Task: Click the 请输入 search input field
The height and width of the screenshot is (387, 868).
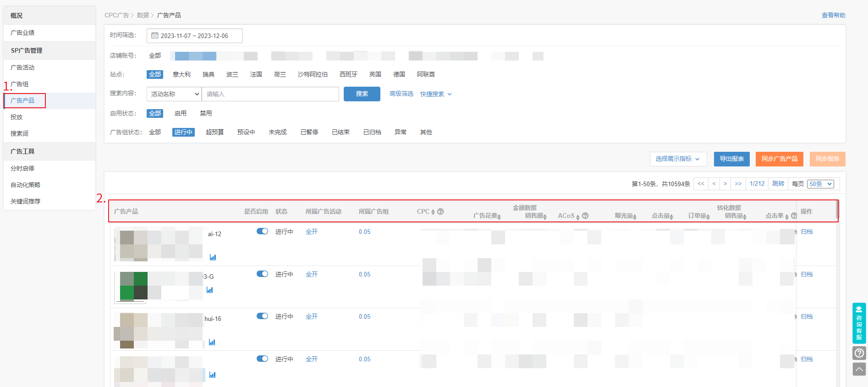Action: click(x=270, y=94)
